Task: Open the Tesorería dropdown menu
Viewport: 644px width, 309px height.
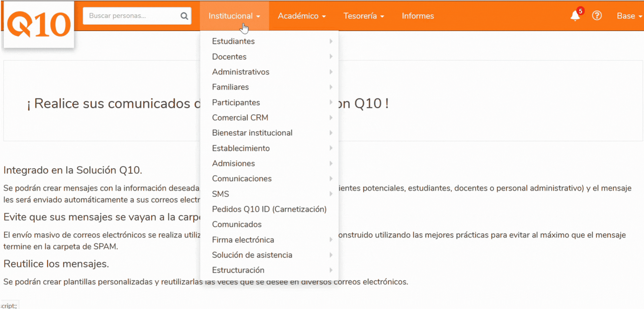Action: (x=363, y=16)
